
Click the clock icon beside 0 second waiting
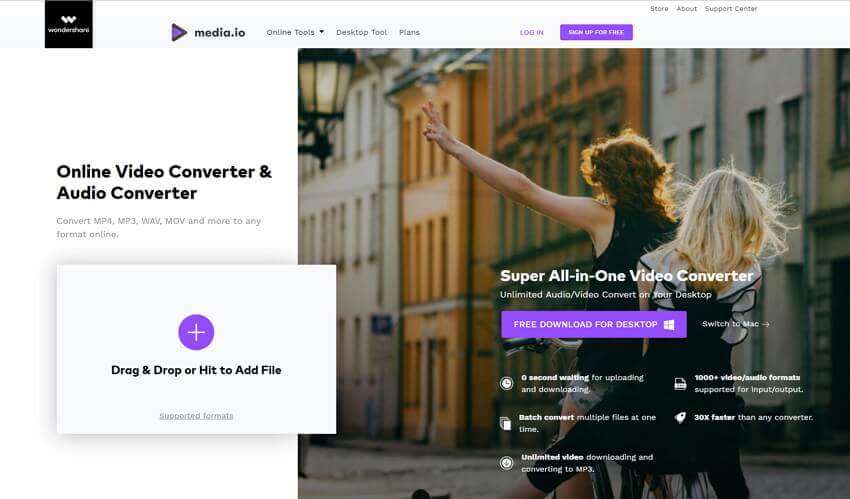coord(506,384)
